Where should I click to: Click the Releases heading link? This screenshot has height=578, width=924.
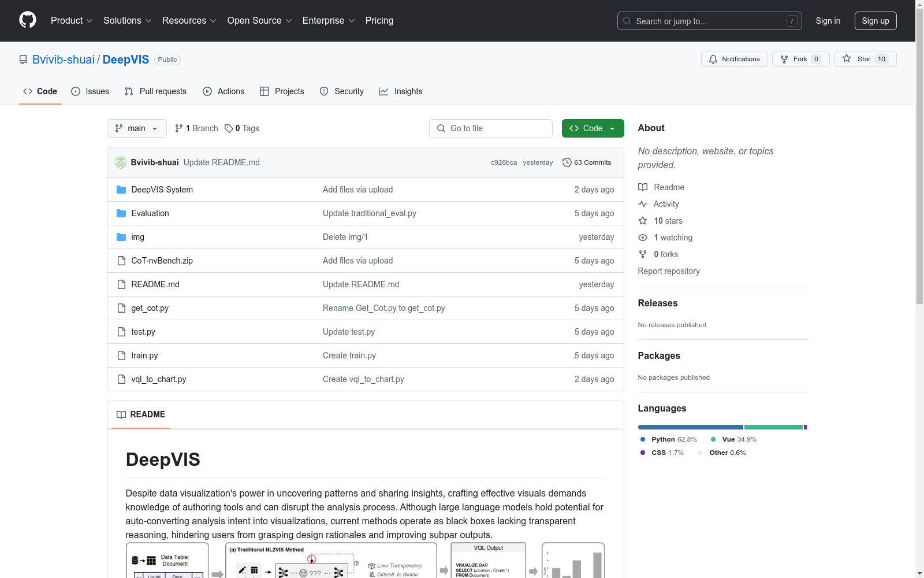(x=658, y=303)
